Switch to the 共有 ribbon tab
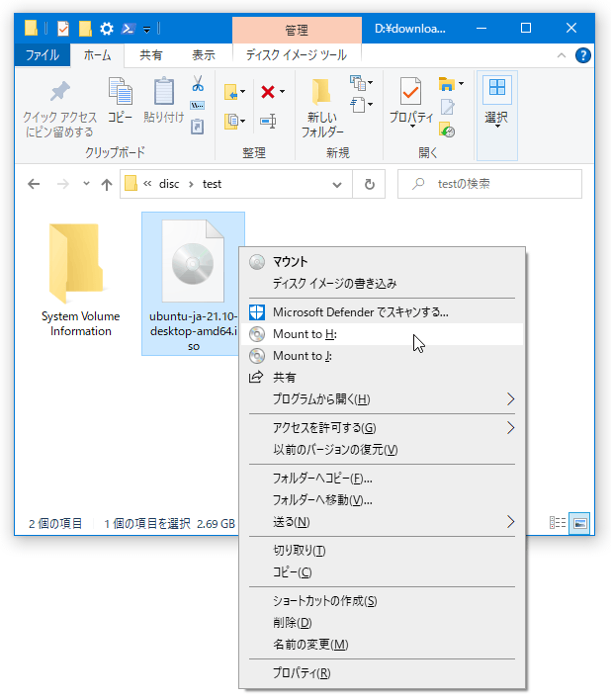611x700 pixels. (x=151, y=55)
